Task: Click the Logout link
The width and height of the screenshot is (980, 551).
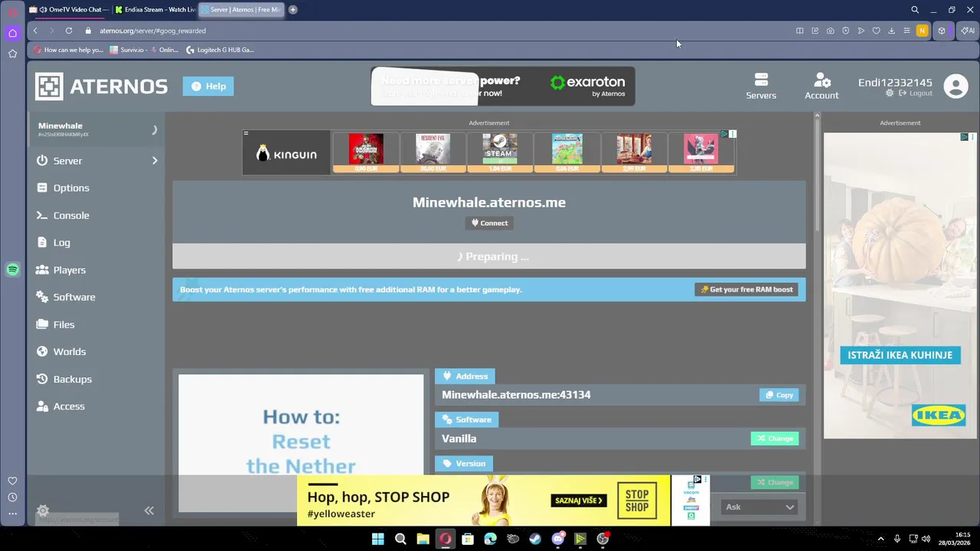Action: [916, 93]
